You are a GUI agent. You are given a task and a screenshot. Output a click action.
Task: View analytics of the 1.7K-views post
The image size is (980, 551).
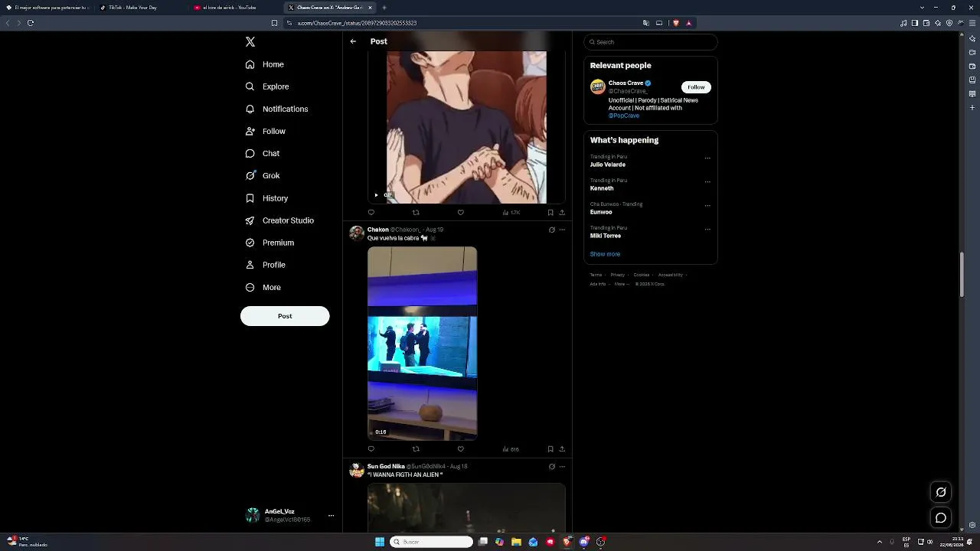[511, 213]
